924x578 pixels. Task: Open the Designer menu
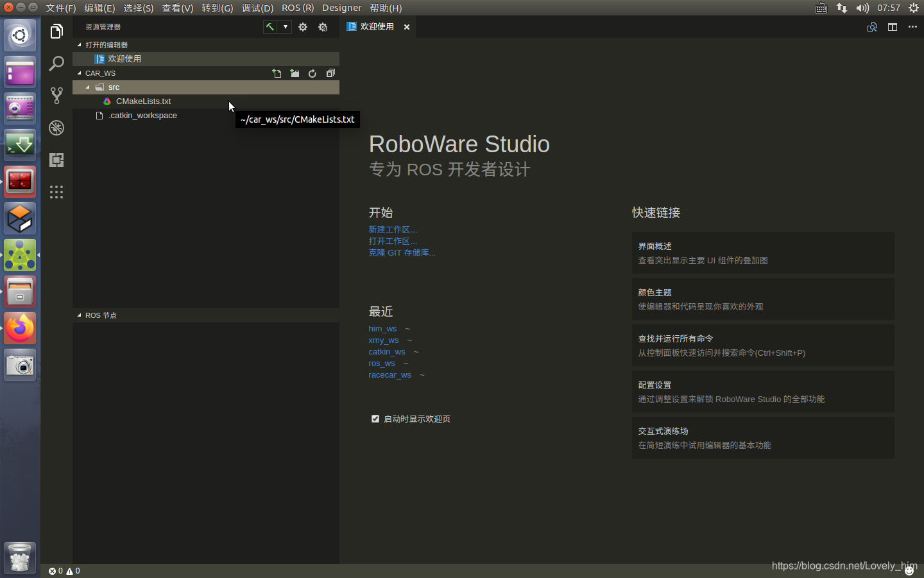click(x=341, y=8)
